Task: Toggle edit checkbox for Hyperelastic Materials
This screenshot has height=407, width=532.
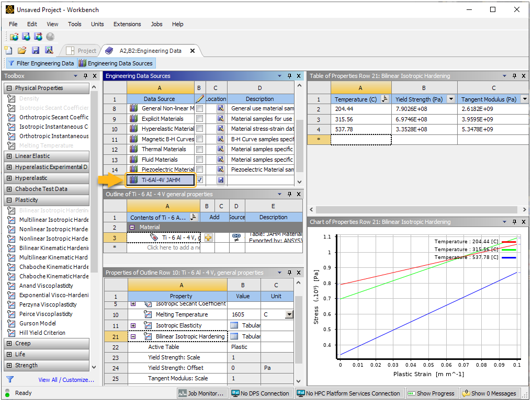Action: click(200, 129)
